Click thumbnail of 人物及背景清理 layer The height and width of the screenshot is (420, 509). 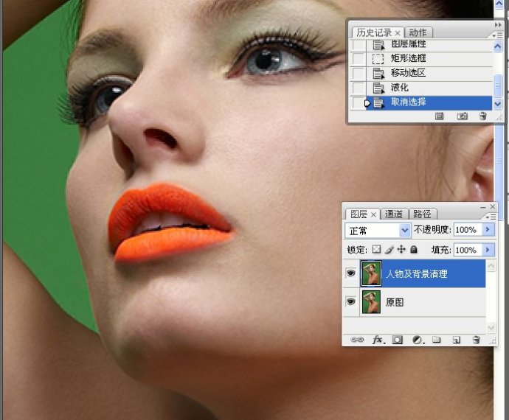(371, 273)
